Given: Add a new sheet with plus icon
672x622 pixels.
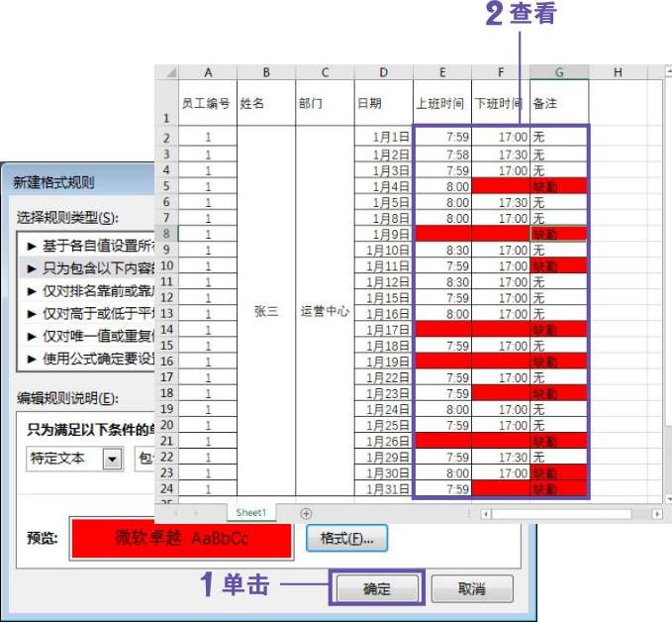Looking at the screenshot, I should point(306,513).
